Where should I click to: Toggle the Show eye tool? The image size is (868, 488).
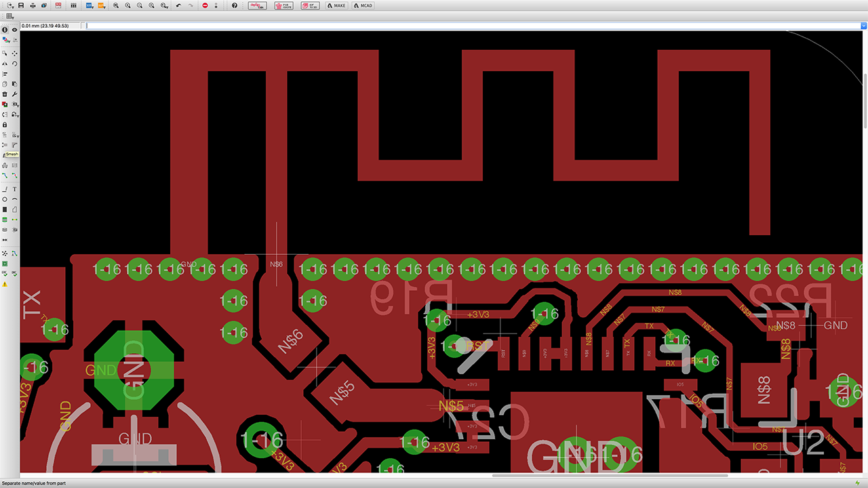[x=15, y=30]
